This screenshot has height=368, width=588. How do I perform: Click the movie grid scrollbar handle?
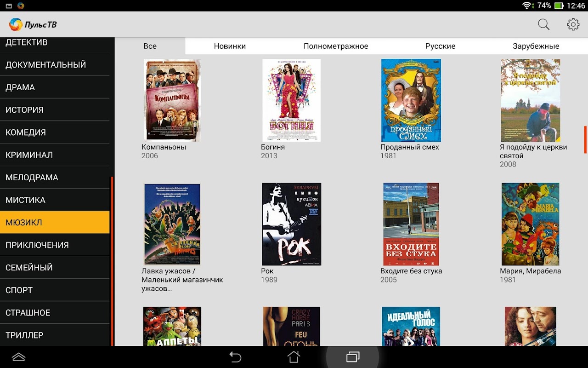tap(586, 139)
